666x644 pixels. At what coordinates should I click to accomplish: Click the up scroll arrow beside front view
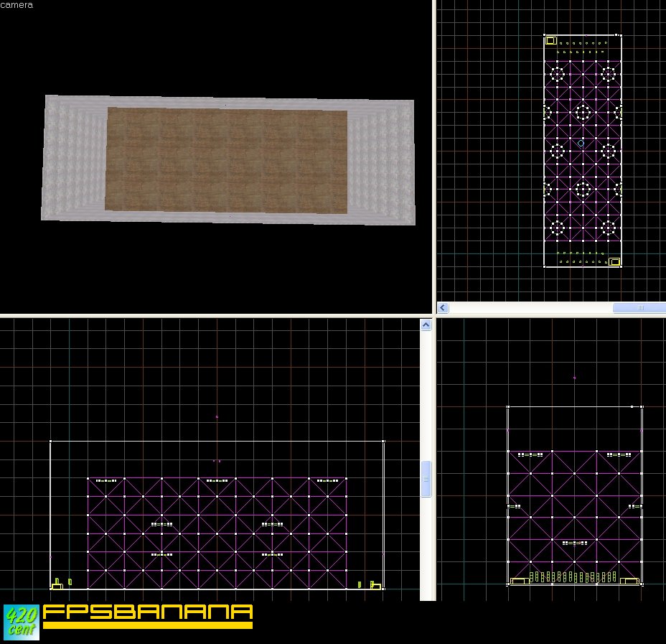point(426,325)
